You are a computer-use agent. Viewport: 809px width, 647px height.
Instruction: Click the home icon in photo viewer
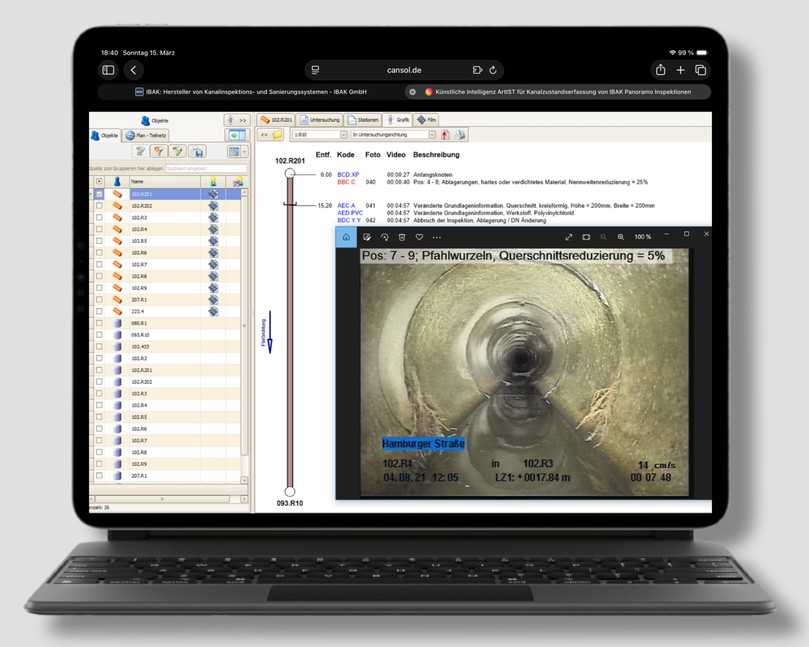click(346, 237)
